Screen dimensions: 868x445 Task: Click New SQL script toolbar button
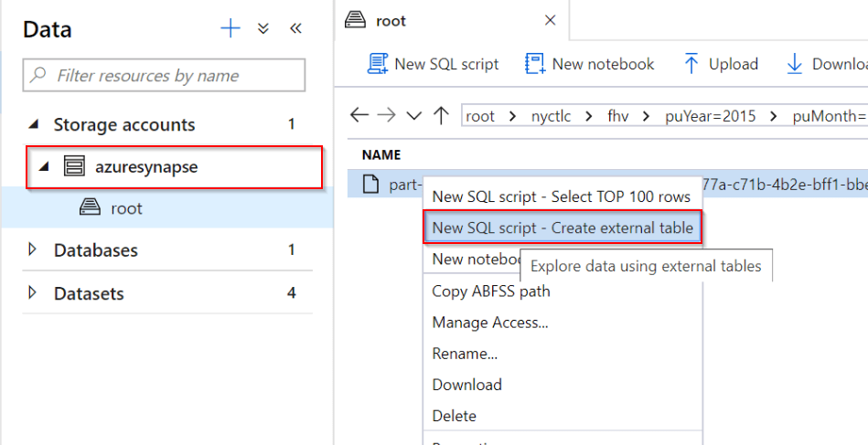433,64
